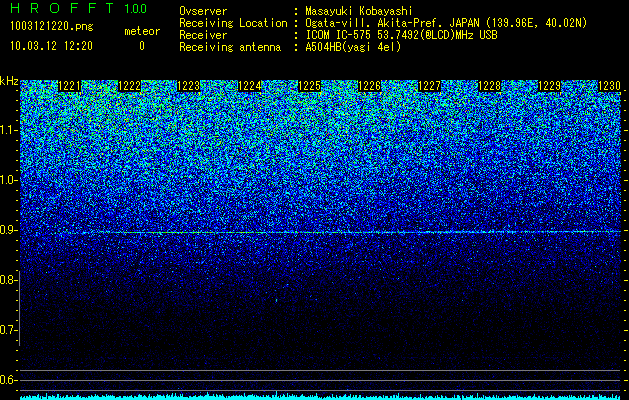Click the 1223 time marker
Image resolution: width=629 pixels, height=400 pixels.
[189, 86]
